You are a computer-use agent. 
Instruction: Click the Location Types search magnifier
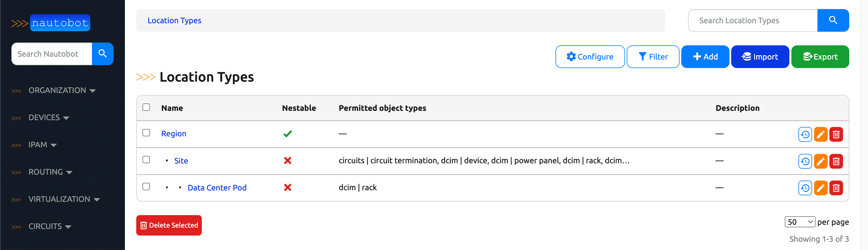click(x=833, y=20)
